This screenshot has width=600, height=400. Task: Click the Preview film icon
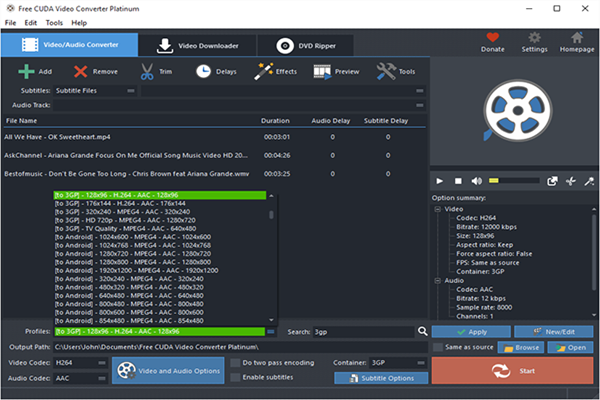(x=323, y=72)
